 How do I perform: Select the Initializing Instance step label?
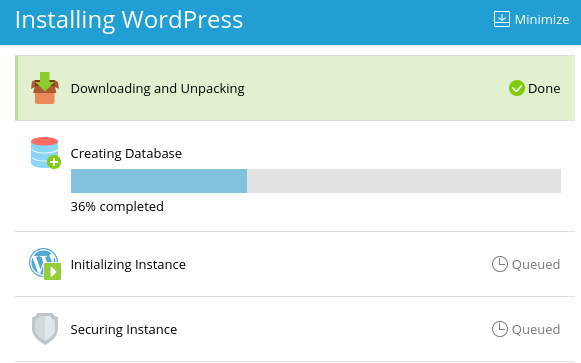pyautogui.click(x=128, y=264)
